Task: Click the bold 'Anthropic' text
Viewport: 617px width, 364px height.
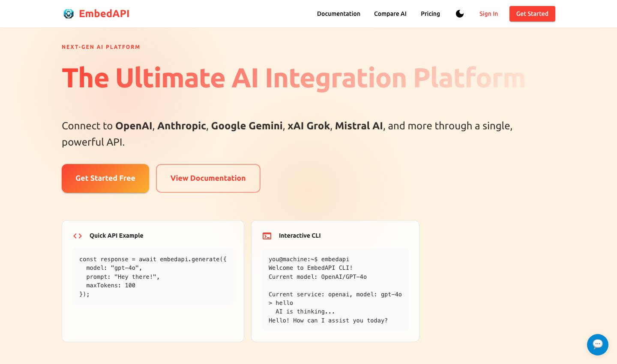Action: (x=182, y=126)
